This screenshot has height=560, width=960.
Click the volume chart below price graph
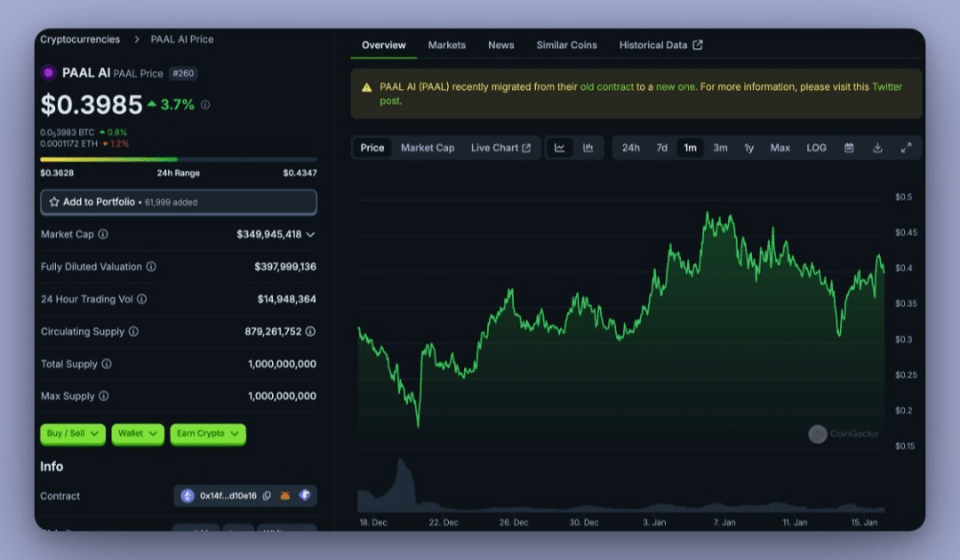(621, 486)
